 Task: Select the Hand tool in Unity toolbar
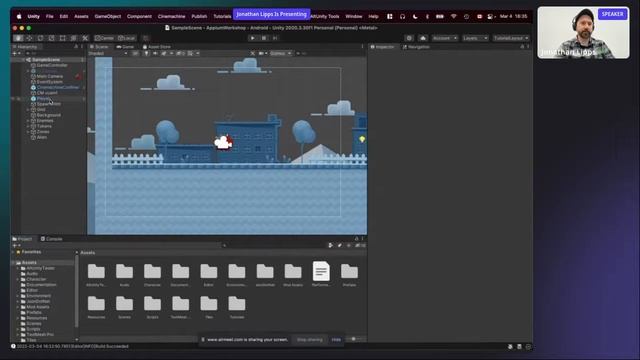pos(18,38)
